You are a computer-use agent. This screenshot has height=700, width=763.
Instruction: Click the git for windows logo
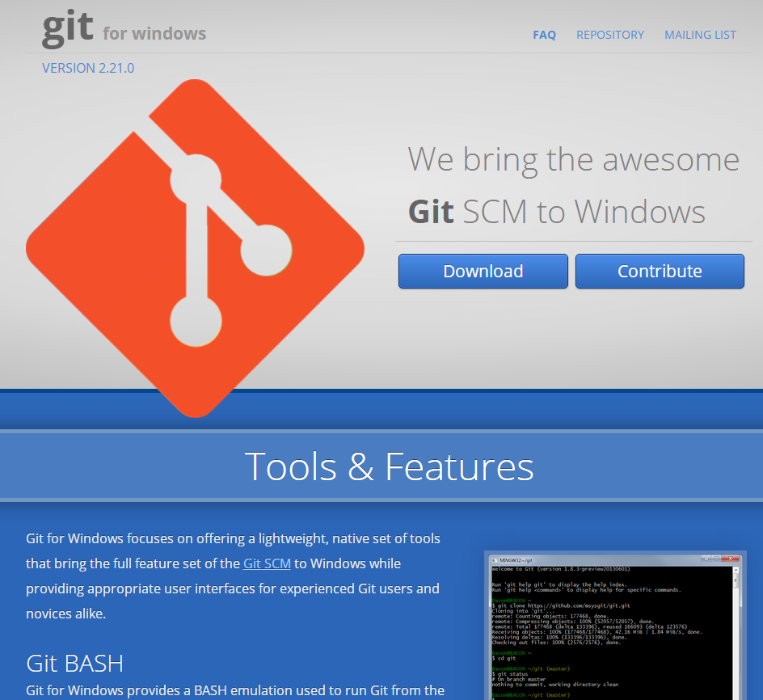click(124, 28)
